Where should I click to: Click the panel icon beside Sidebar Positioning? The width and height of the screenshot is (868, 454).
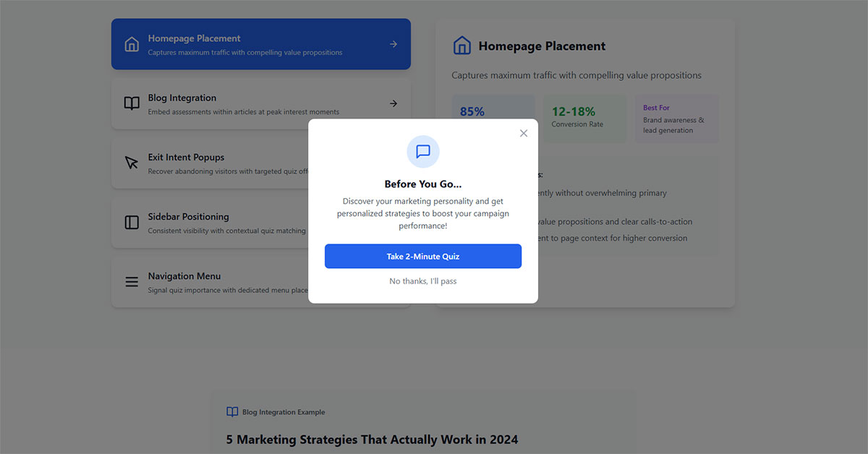[132, 223]
